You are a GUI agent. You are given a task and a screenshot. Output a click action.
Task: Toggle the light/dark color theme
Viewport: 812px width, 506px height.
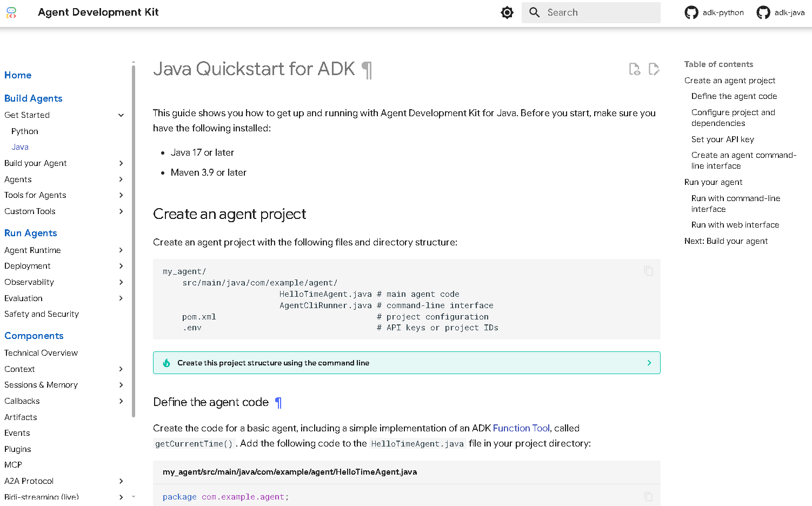(x=507, y=12)
